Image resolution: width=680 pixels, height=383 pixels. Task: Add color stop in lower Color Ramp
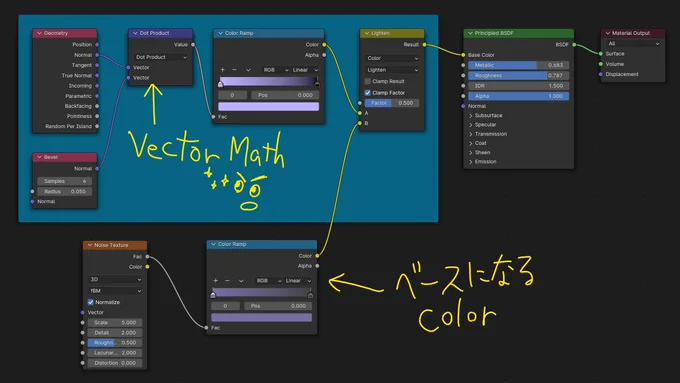point(216,281)
